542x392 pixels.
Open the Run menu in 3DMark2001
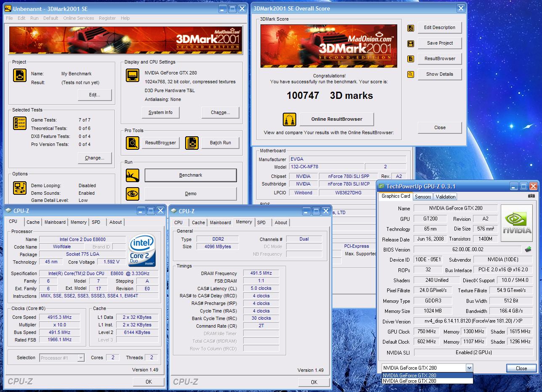(x=35, y=18)
